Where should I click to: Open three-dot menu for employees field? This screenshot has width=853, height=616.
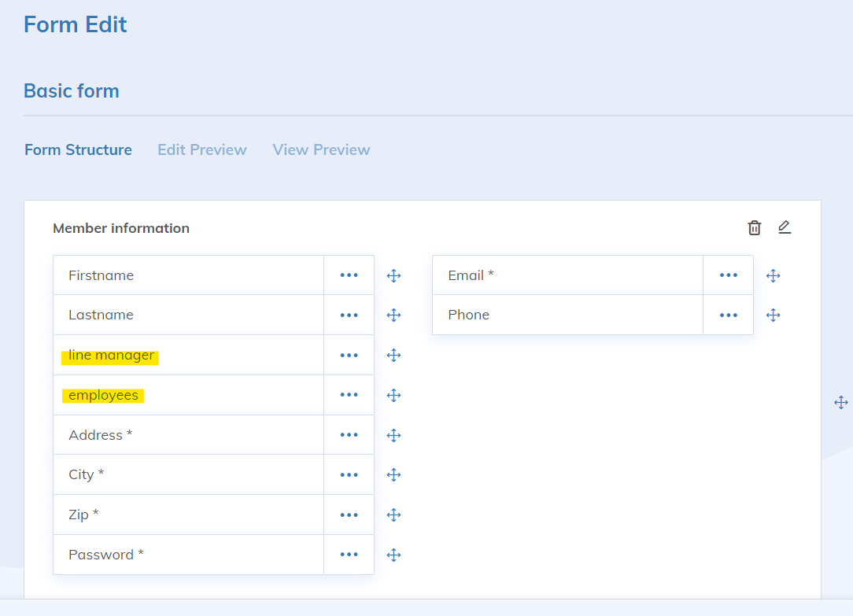[x=349, y=395]
